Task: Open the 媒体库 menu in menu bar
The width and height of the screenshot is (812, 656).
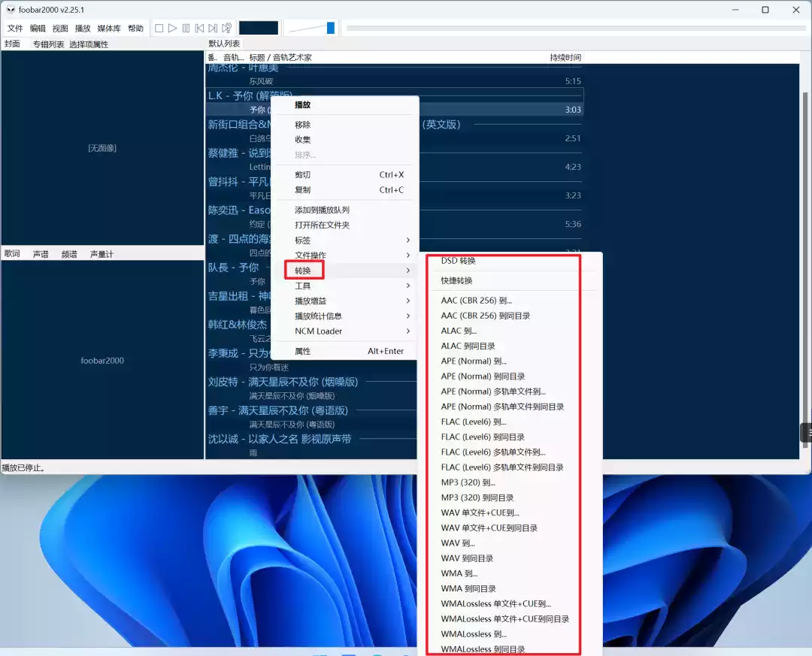Action: (109, 28)
